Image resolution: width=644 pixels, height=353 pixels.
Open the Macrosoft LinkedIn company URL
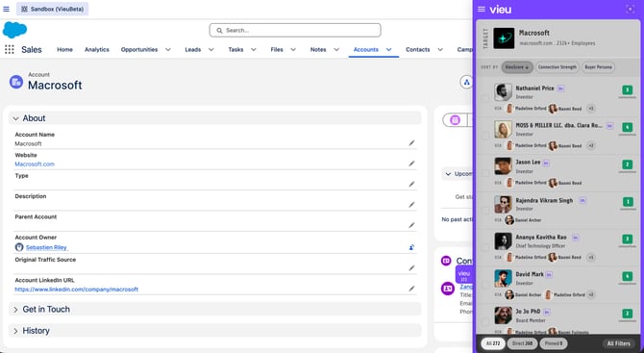pyautogui.click(x=76, y=290)
